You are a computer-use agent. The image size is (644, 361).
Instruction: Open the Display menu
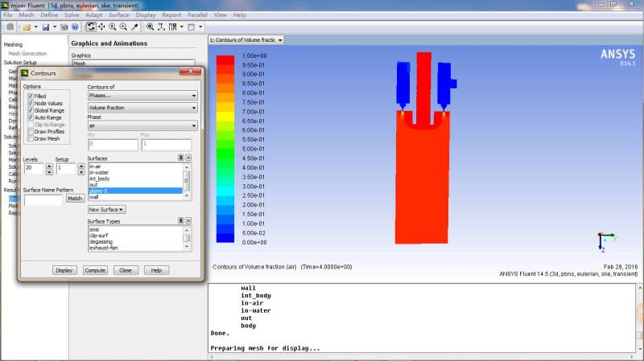146,14
